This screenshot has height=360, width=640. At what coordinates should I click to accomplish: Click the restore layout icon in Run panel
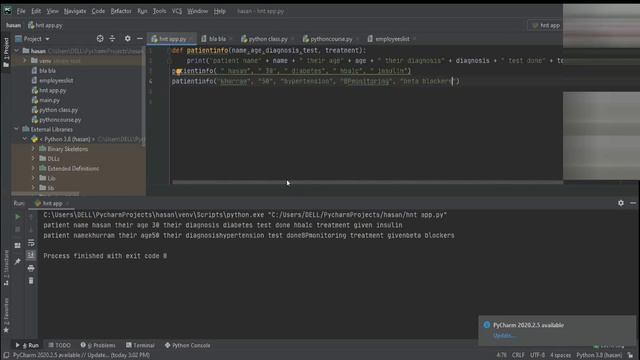tap(18, 245)
